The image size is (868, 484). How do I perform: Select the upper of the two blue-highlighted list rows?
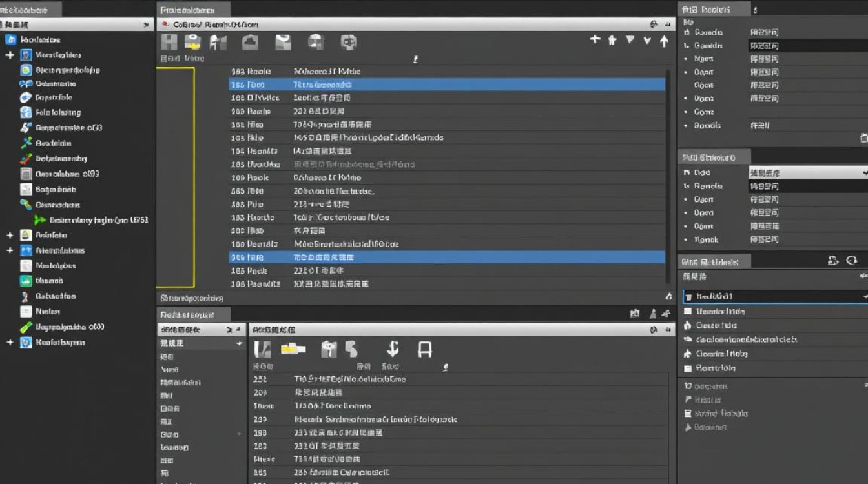coord(447,85)
